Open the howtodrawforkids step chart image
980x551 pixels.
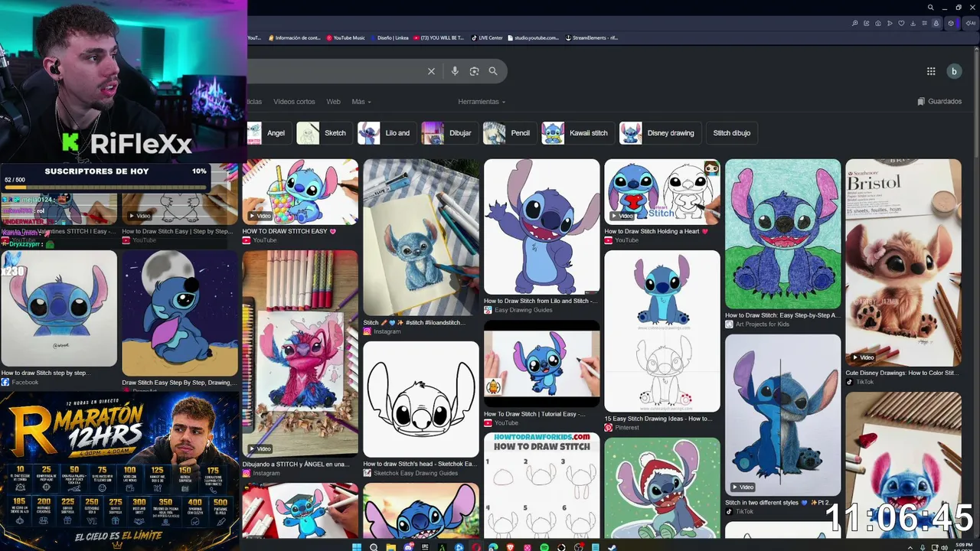click(542, 485)
